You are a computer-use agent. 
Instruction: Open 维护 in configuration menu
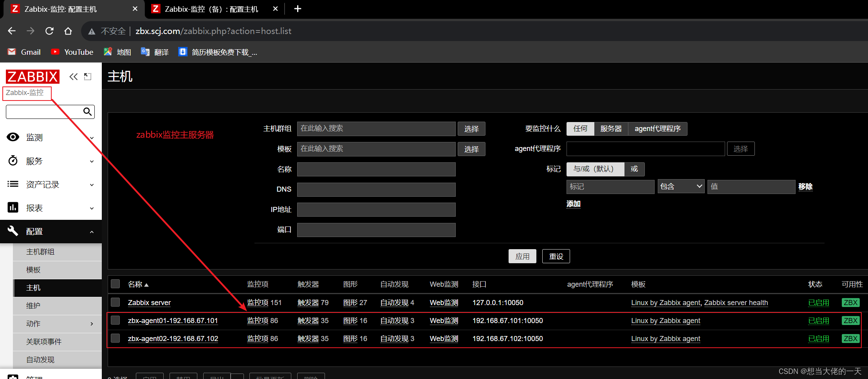pos(58,306)
